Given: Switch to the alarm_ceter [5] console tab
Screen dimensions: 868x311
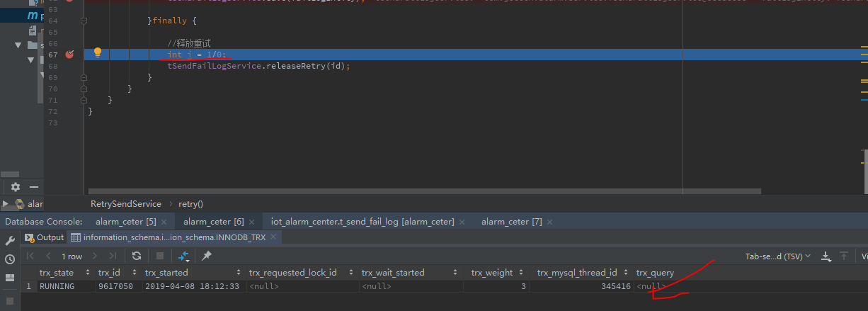Looking at the screenshot, I should point(126,222).
